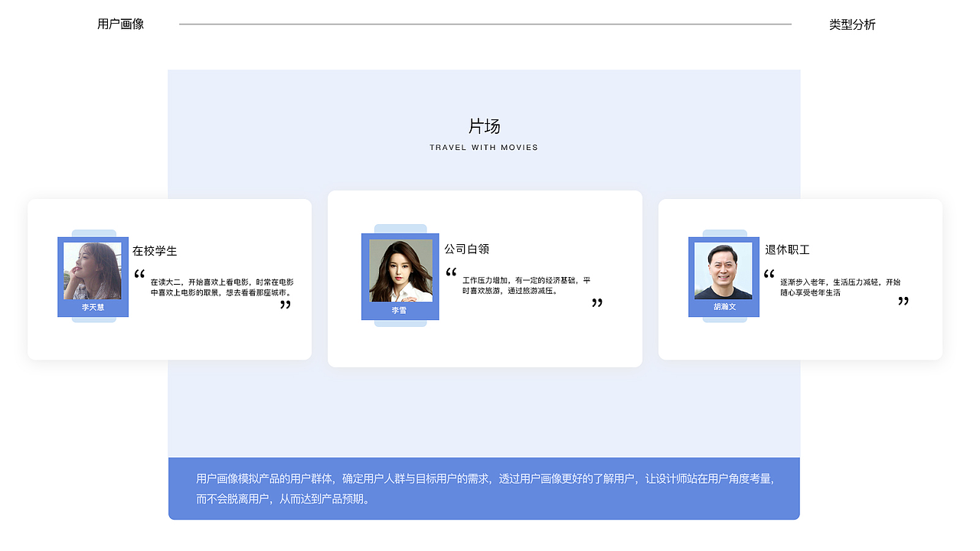Click closing quote mark in 公司白领 card
980x551 pixels.
[x=597, y=303]
